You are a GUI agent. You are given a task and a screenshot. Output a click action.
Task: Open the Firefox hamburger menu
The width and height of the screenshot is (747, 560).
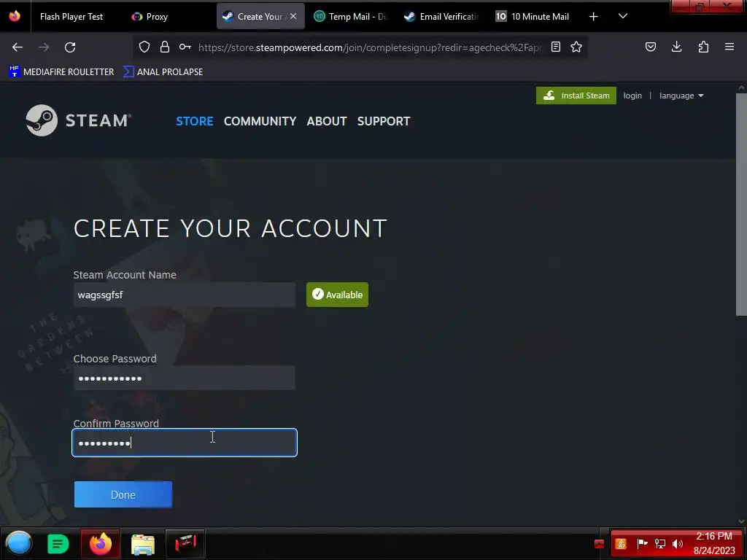coord(729,47)
